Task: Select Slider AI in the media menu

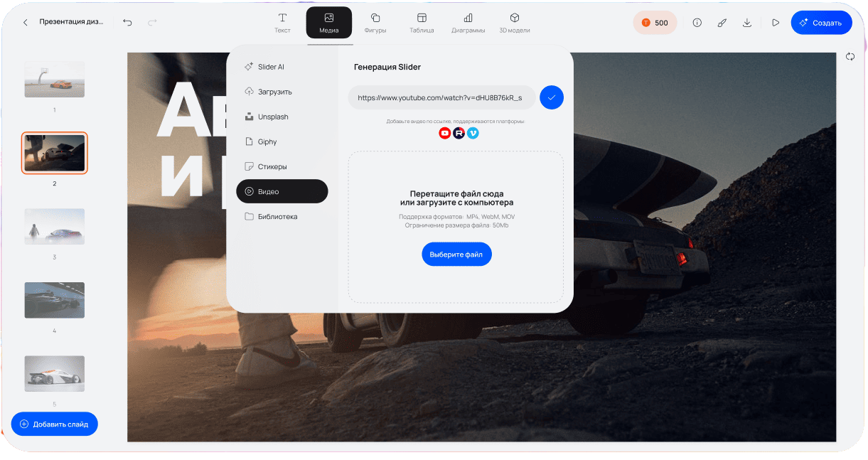Action: pyautogui.click(x=270, y=67)
